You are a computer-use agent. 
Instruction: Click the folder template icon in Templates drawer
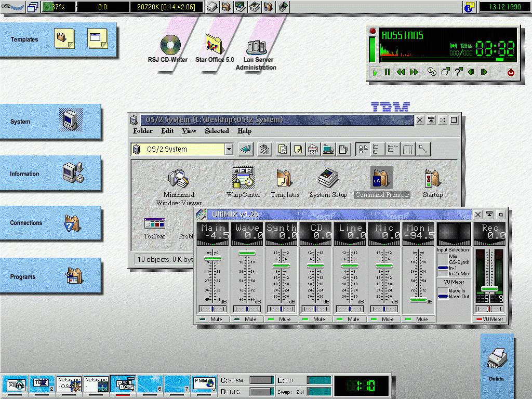click(64, 38)
